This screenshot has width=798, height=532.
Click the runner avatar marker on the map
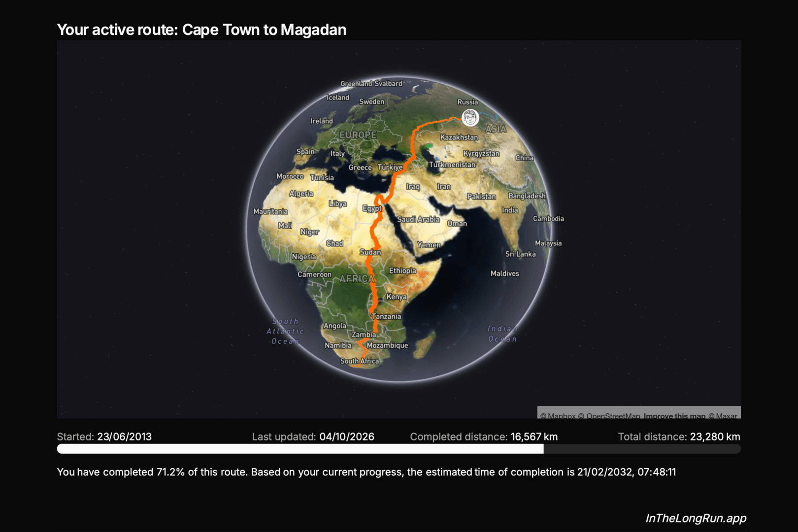[x=470, y=118]
